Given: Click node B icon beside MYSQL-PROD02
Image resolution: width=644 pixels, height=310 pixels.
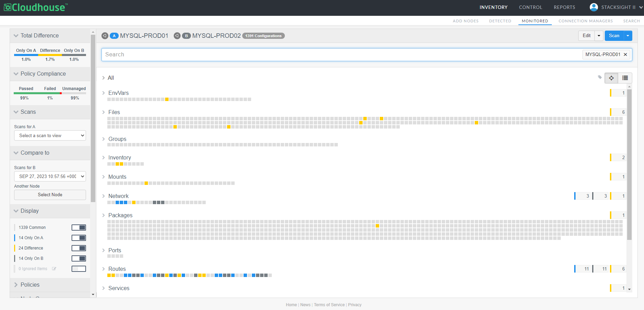Looking at the screenshot, I should 177,36.
